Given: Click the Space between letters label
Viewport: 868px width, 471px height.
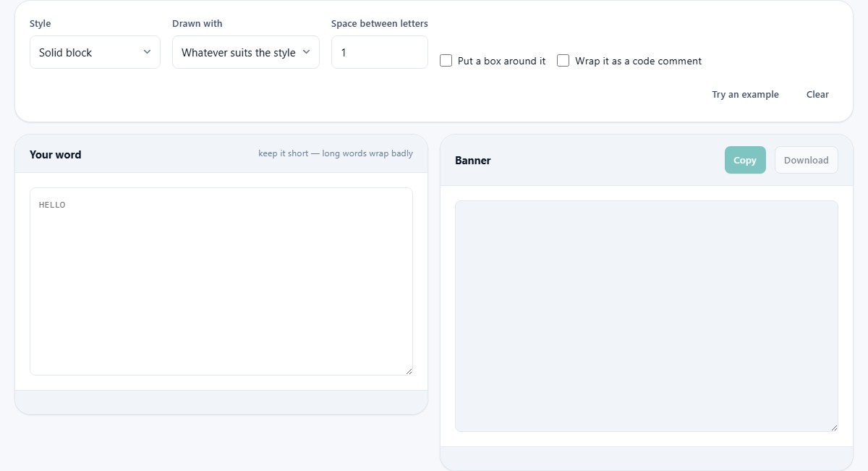Looking at the screenshot, I should click(380, 24).
